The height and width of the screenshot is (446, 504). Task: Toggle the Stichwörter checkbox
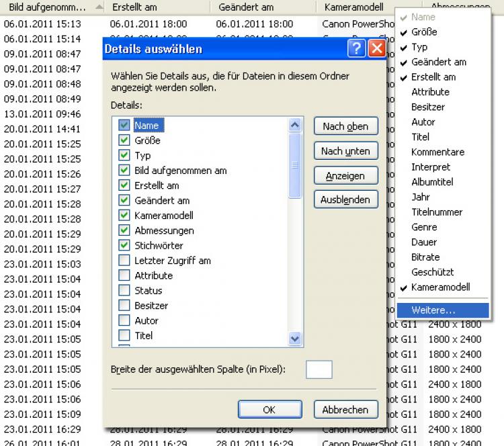click(124, 245)
